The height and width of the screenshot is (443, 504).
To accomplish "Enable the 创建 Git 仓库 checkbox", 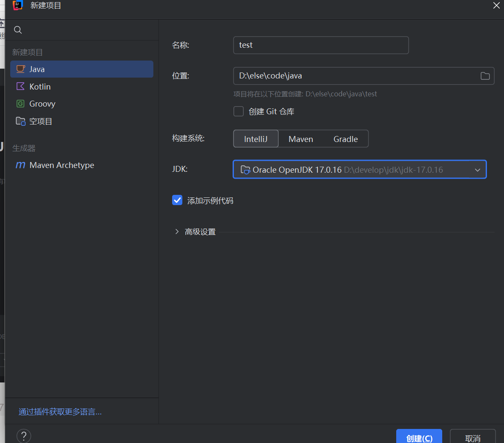I will 239,111.
